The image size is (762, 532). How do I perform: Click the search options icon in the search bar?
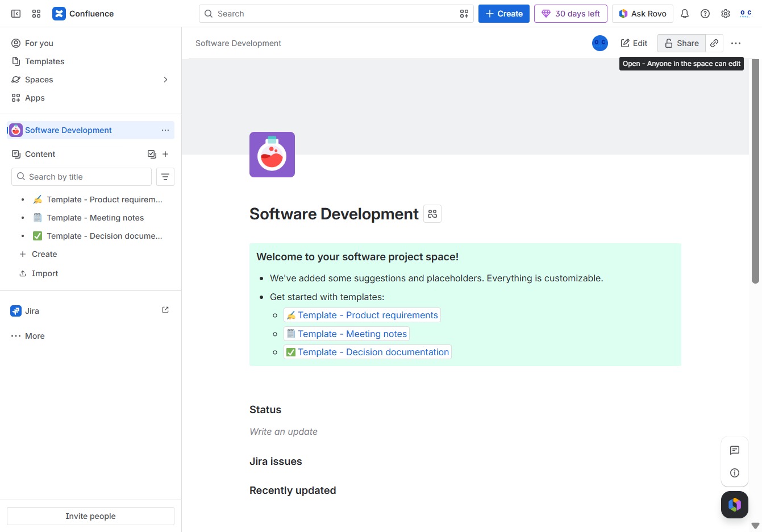coord(464,14)
